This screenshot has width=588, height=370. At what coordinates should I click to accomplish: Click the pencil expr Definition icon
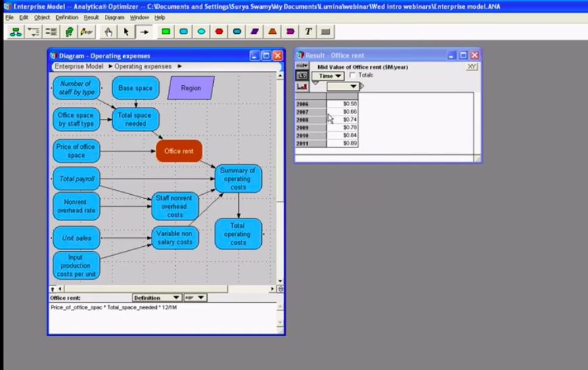pyautogui.click(x=87, y=32)
